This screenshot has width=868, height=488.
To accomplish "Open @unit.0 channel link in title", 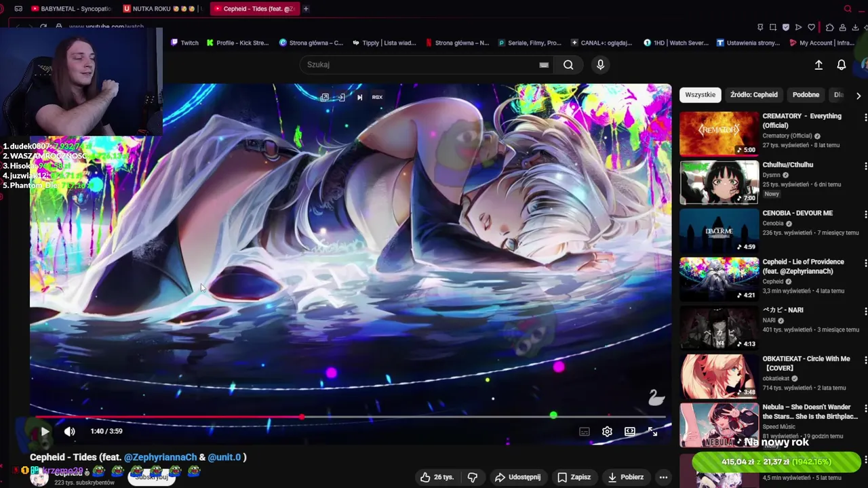I will tap(224, 457).
